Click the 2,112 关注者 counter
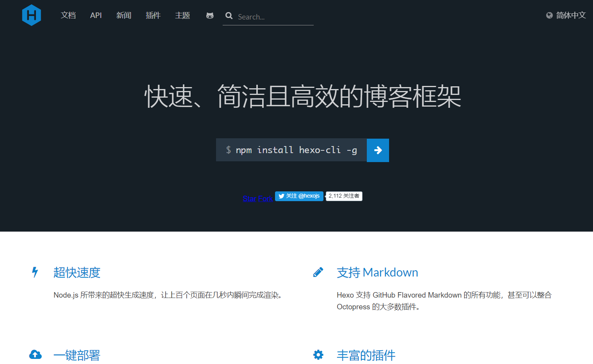 [x=344, y=196]
